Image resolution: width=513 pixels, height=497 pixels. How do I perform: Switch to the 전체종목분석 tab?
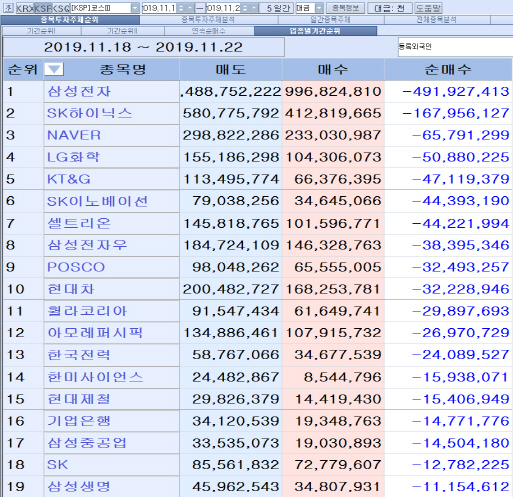click(x=437, y=20)
